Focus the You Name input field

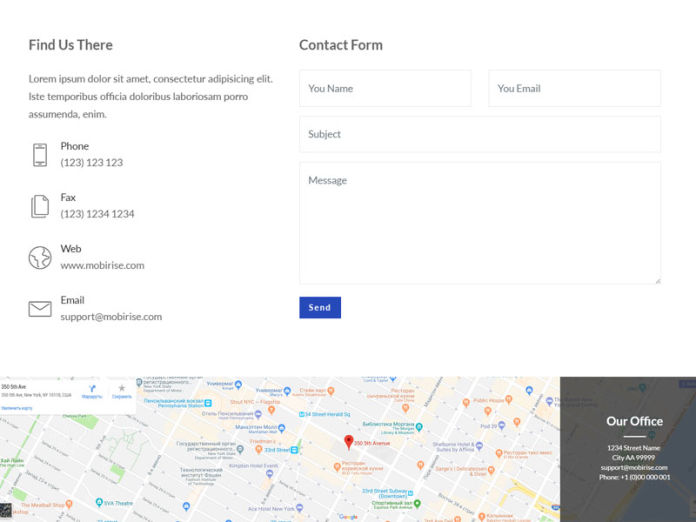[385, 89]
